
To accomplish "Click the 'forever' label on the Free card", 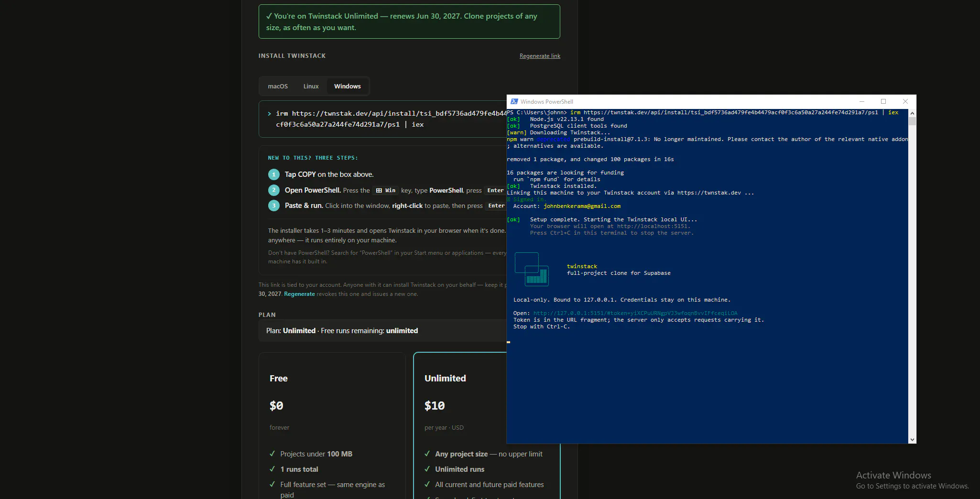I will pos(279,428).
